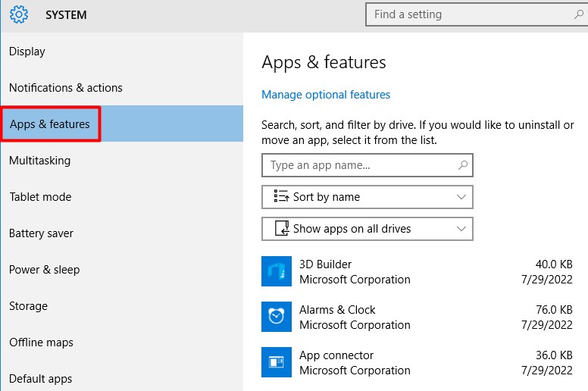Click the Alarms & Clock app icon

click(277, 317)
